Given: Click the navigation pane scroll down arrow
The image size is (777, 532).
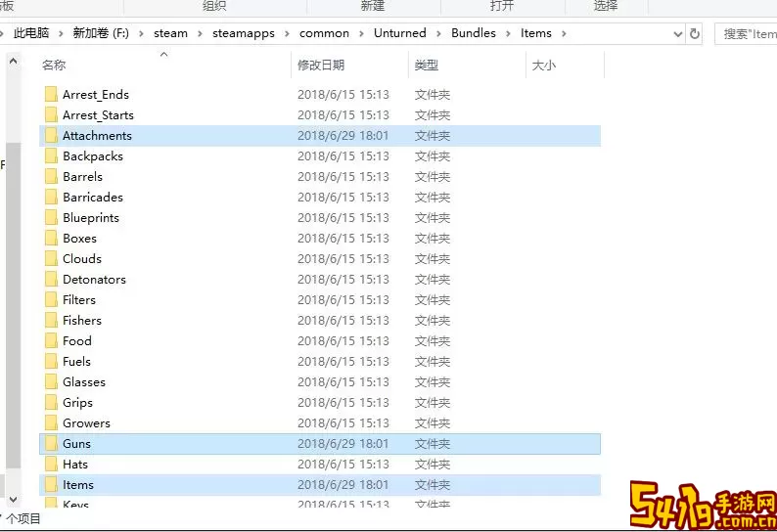Looking at the screenshot, I should (x=14, y=500).
